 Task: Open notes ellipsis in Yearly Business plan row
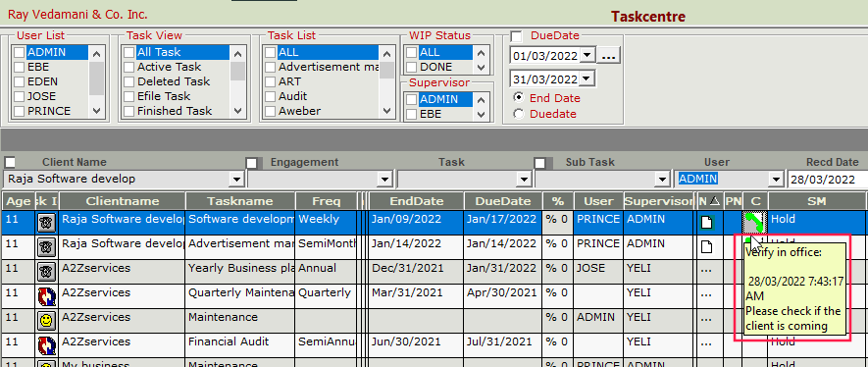point(706,271)
